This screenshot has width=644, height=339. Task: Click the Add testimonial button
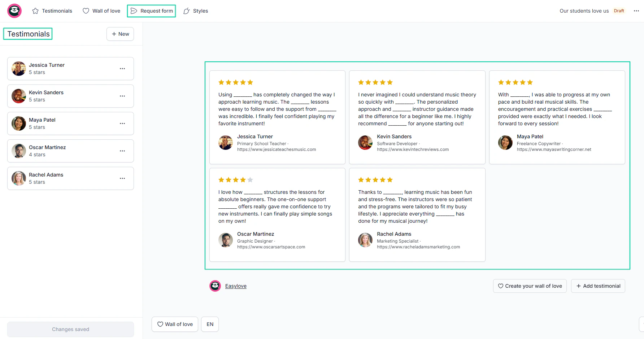click(598, 286)
